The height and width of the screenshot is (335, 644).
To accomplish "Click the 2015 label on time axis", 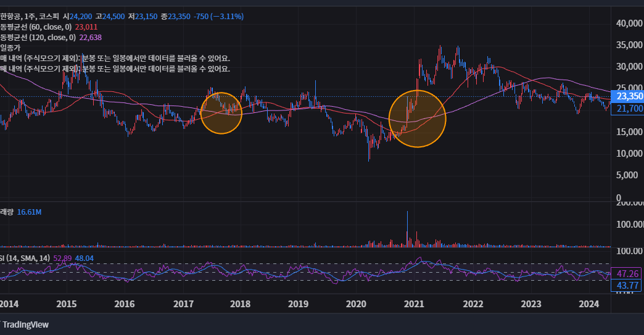I will point(66,304).
